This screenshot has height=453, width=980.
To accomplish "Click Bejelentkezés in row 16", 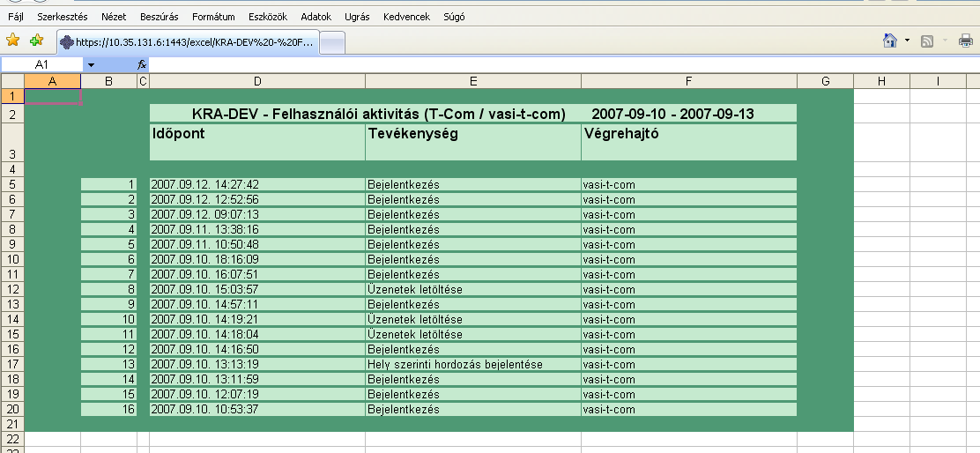I will tap(473, 349).
